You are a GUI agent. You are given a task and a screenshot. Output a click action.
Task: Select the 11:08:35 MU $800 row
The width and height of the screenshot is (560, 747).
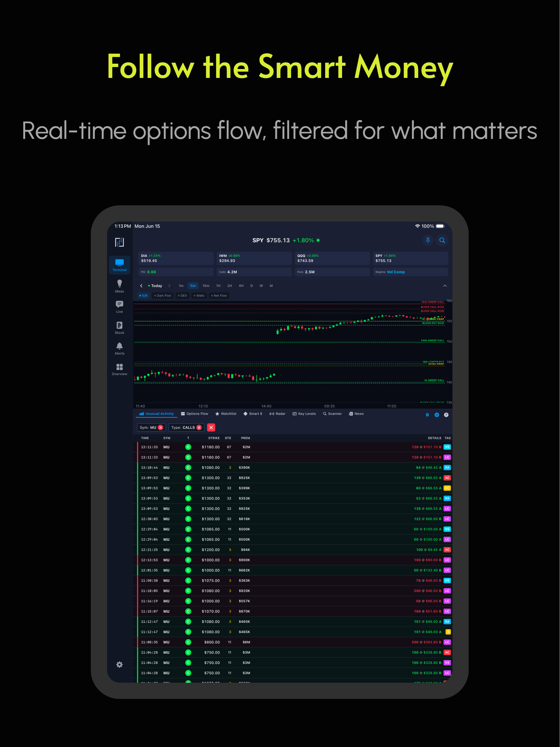(x=293, y=642)
